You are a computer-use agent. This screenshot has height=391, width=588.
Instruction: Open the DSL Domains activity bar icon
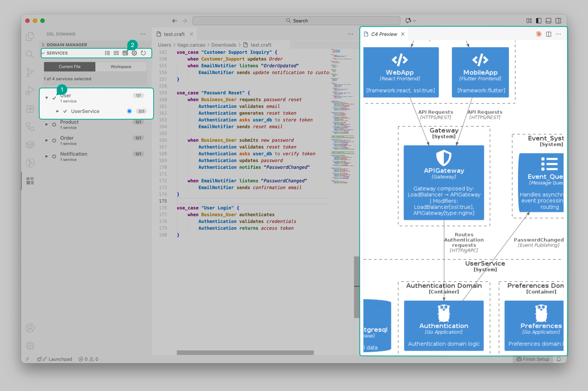pyautogui.click(x=30, y=181)
